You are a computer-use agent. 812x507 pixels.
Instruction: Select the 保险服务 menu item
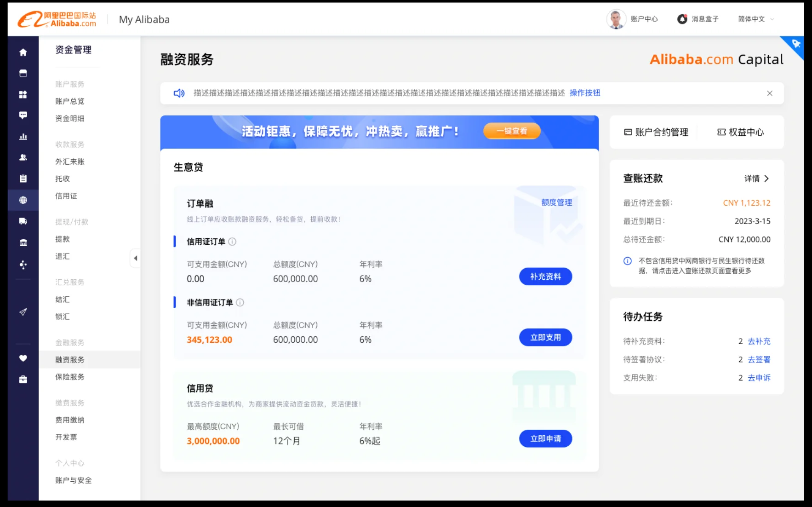pos(70,377)
